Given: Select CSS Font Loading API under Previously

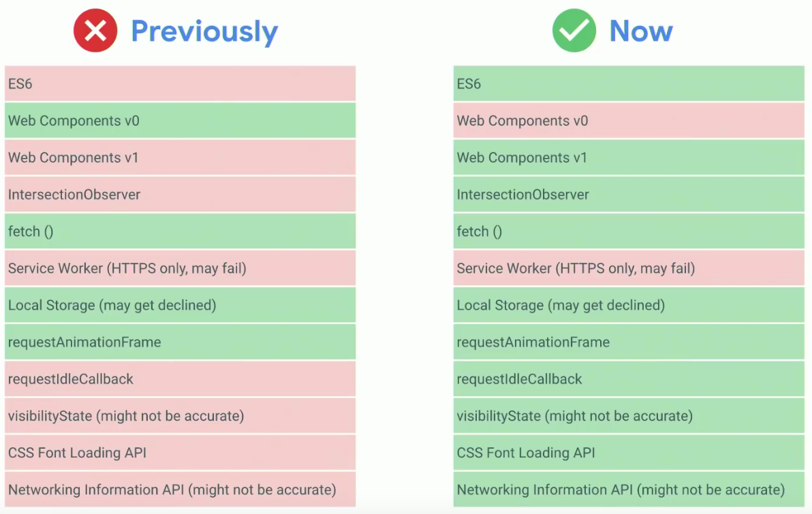Looking at the screenshot, I should click(181, 453).
